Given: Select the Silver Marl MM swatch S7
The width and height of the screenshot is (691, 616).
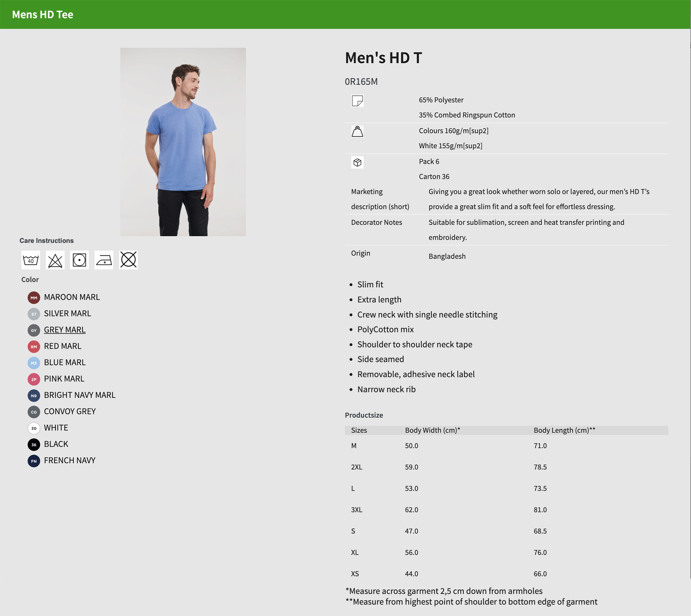Looking at the screenshot, I should click(x=34, y=314).
